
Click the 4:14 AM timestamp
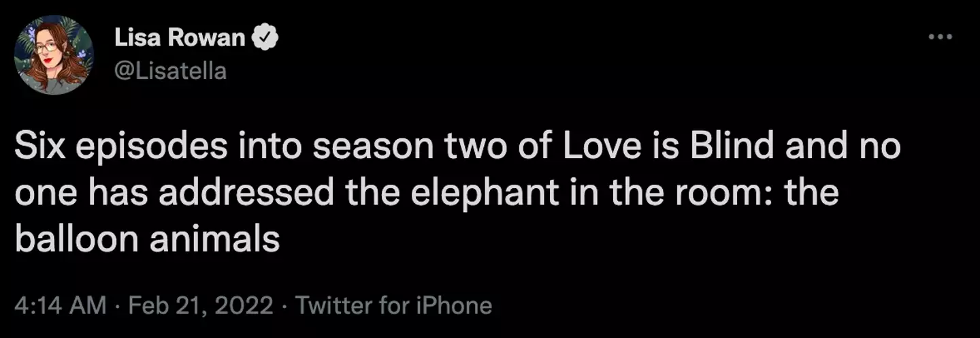60,305
